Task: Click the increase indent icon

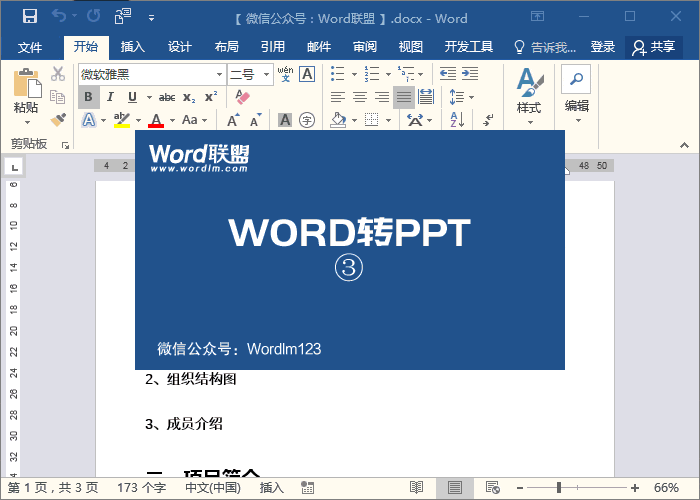Action: pyautogui.click(x=470, y=74)
